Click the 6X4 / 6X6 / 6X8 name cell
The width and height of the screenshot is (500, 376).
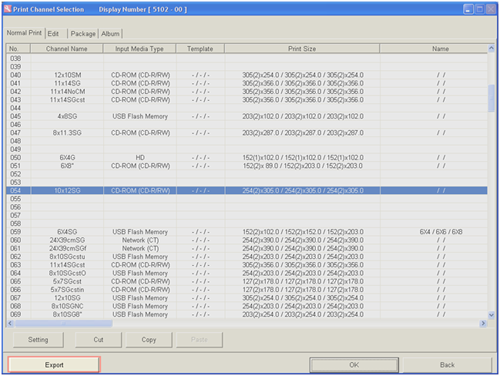441,232
